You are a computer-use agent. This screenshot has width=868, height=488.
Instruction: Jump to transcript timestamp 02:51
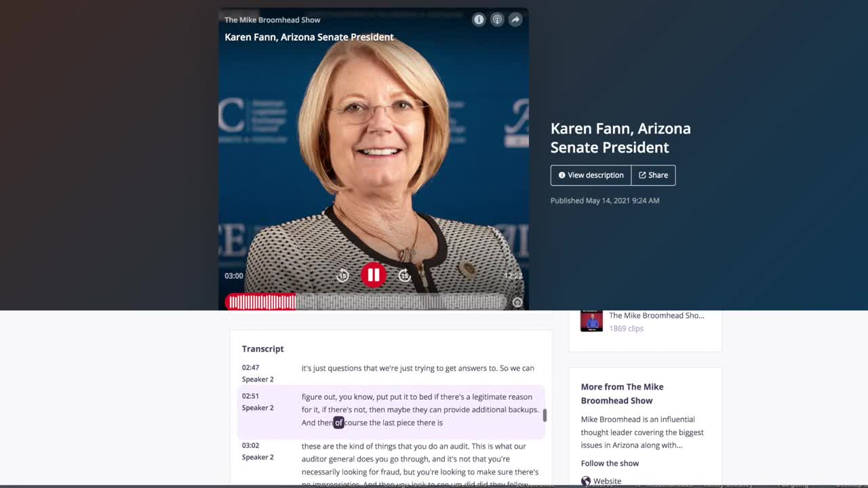(x=250, y=396)
